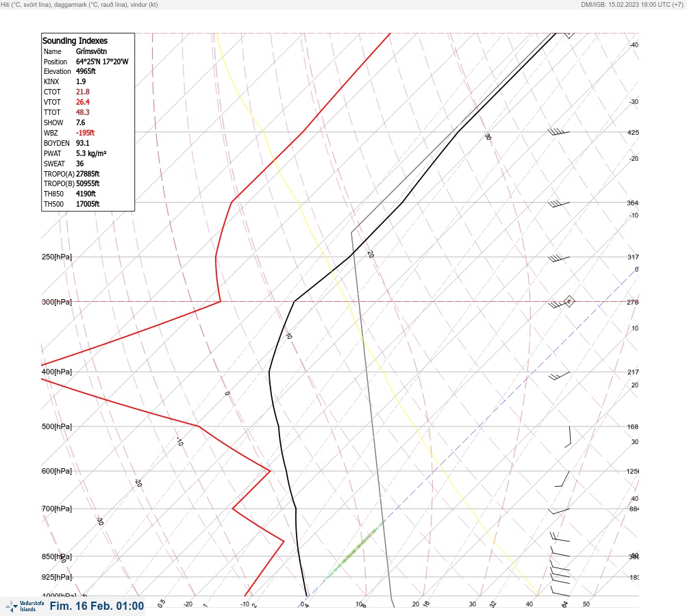687x616 pixels.
Task: Click the -40 temperature label at top right
Action: coord(634,44)
